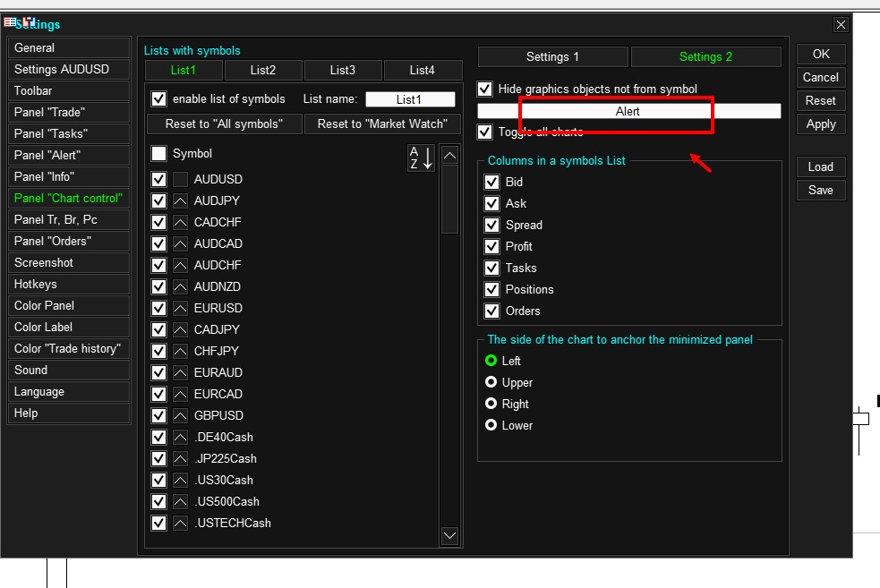Viewport: 880px width, 588px height.
Task: Open the Hotkeys settings section
Action: [x=68, y=285]
